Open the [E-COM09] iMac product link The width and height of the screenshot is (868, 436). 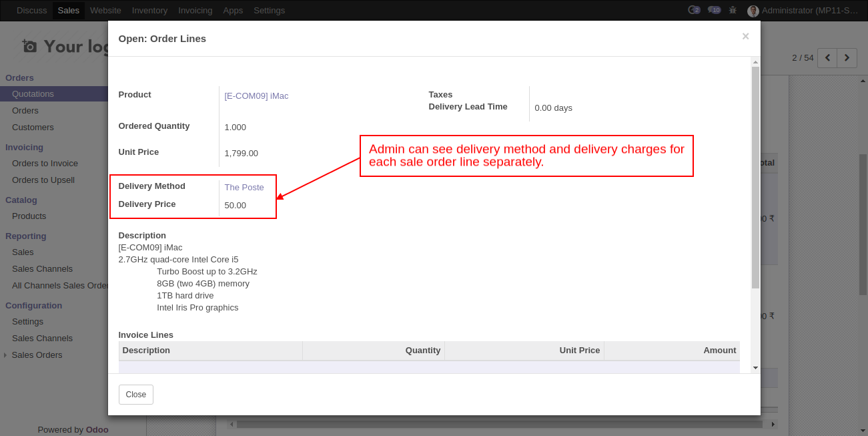click(256, 96)
